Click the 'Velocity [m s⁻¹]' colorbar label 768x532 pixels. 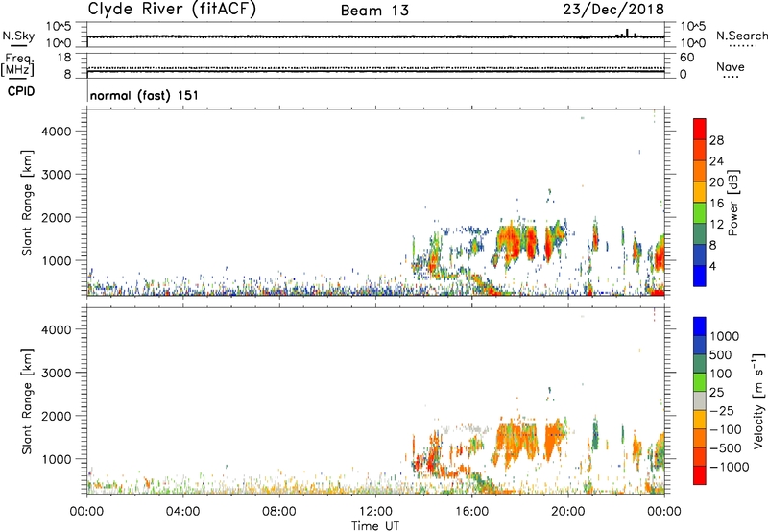tap(758, 400)
